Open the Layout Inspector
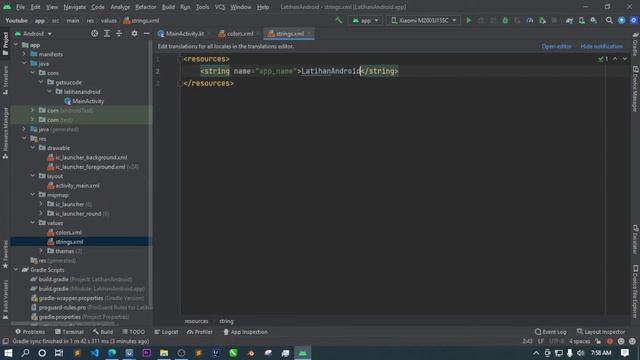 tap(601, 332)
